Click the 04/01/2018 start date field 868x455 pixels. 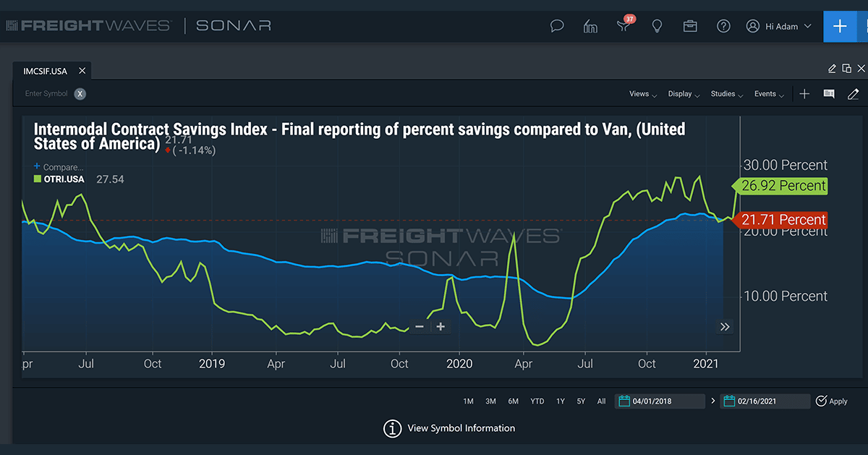660,400
